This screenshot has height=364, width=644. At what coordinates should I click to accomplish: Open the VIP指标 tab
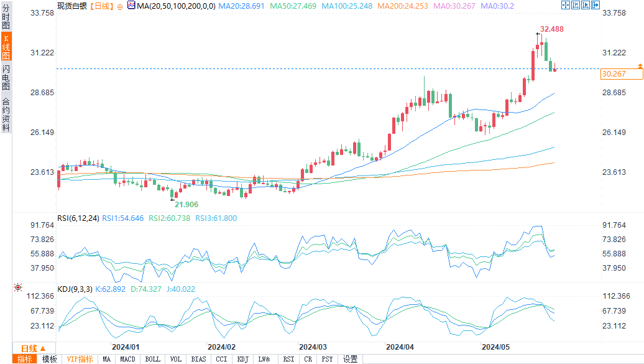[80, 359]
